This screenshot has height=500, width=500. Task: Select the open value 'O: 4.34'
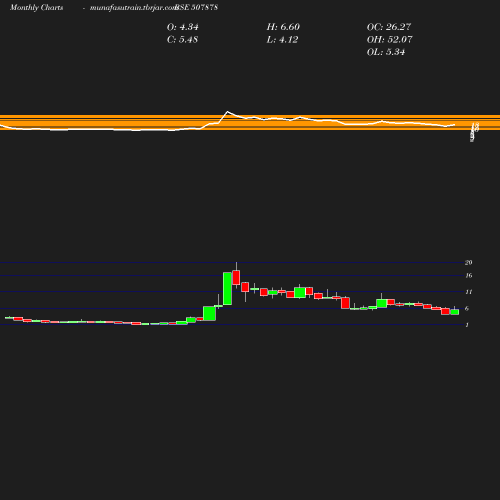tap(182, 27)
